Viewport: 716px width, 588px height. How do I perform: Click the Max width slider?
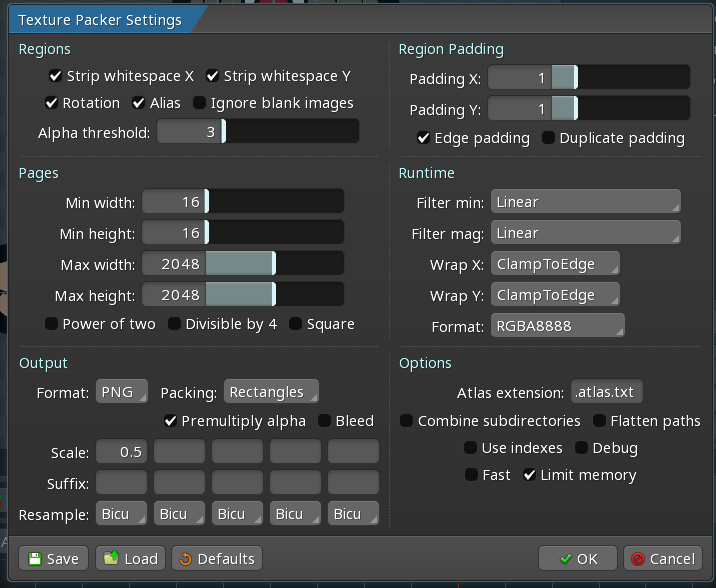242,264
